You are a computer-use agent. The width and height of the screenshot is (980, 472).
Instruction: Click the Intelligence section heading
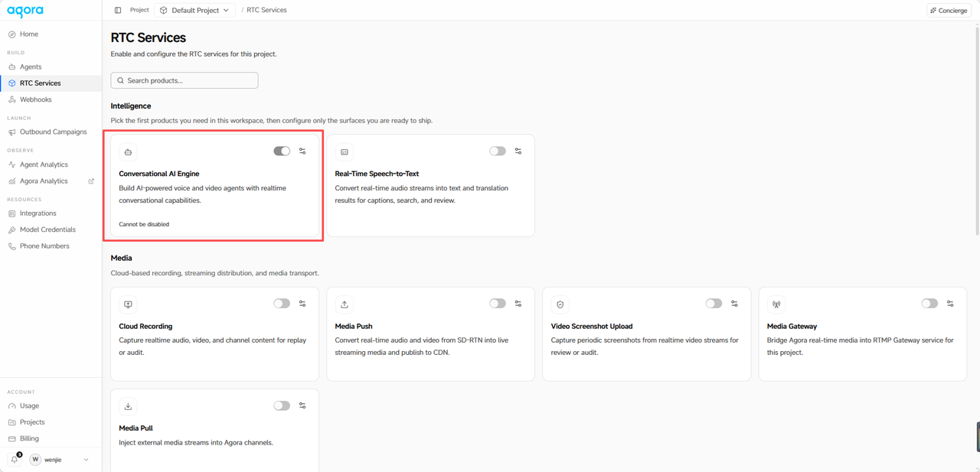coord(131,106)
